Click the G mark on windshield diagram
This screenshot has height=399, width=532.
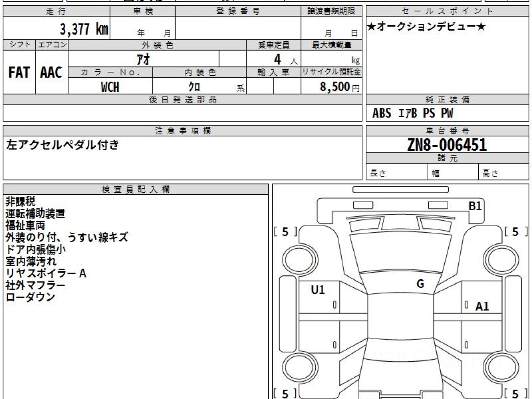click(x=420, y=284)
